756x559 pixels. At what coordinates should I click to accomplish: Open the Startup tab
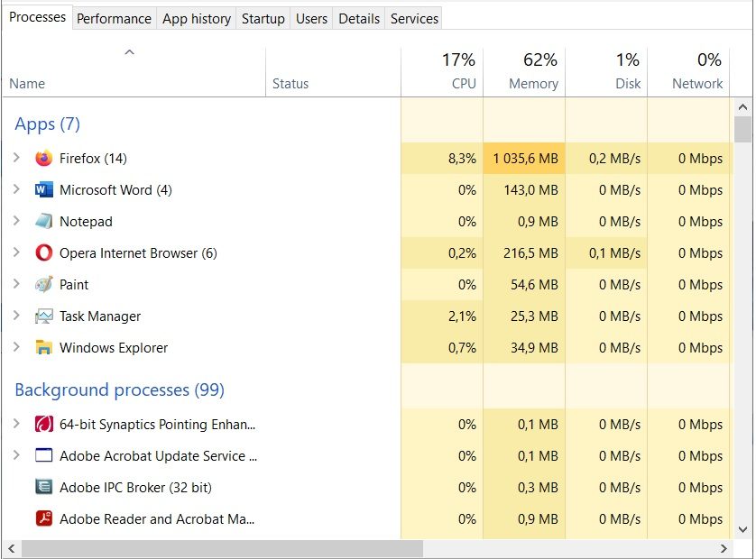point(263,18)
